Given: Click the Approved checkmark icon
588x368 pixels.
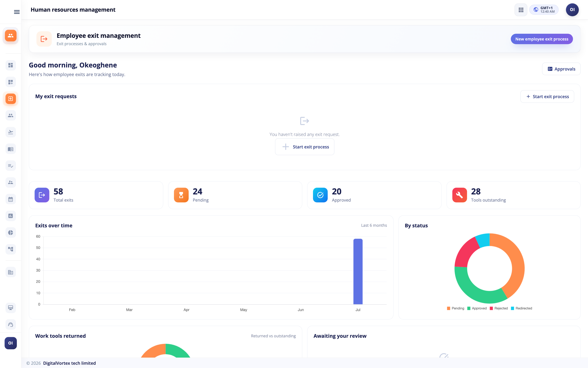Looking at the screenshot, I should [x=320, y=195].
